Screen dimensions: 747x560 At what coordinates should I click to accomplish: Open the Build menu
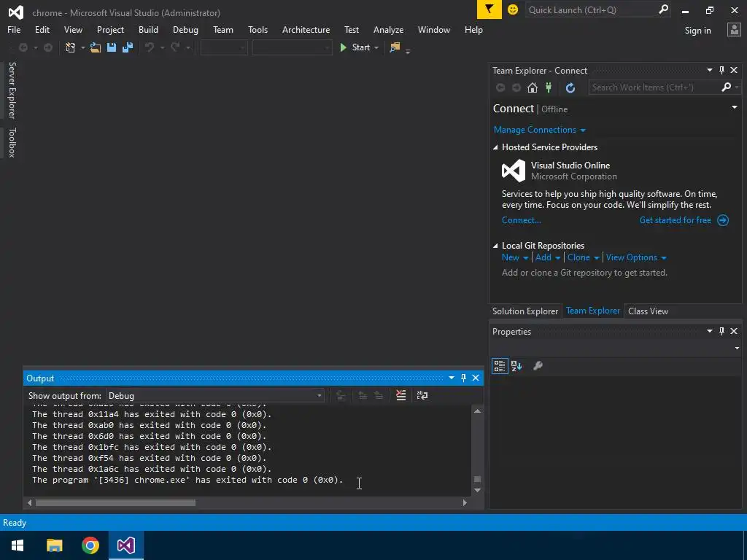(x=148, y=29)
